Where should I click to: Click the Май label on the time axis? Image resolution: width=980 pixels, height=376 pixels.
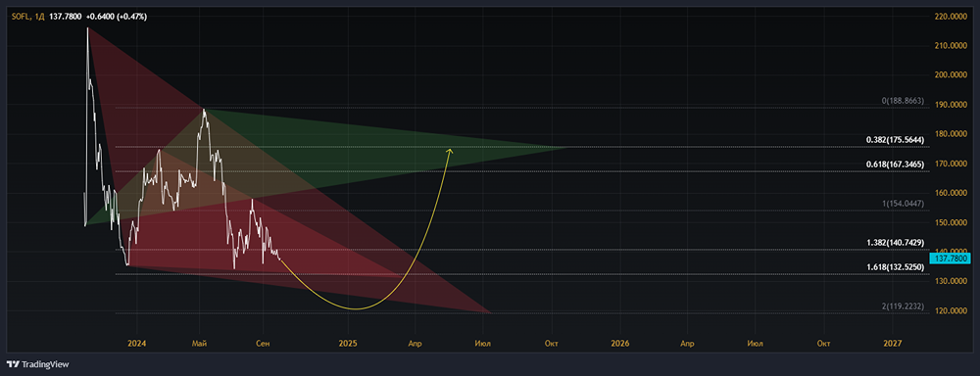[200, 344]
